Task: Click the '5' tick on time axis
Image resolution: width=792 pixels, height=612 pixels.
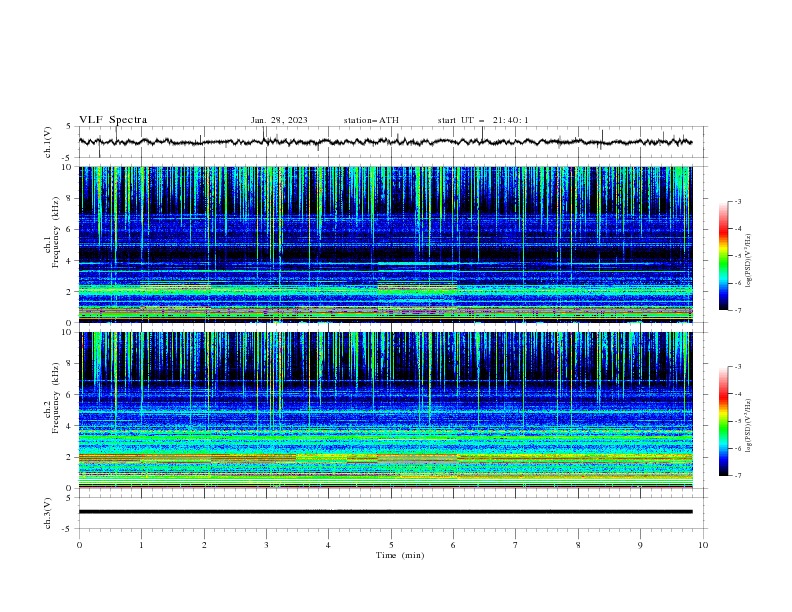Action: (x=391, y=545)
